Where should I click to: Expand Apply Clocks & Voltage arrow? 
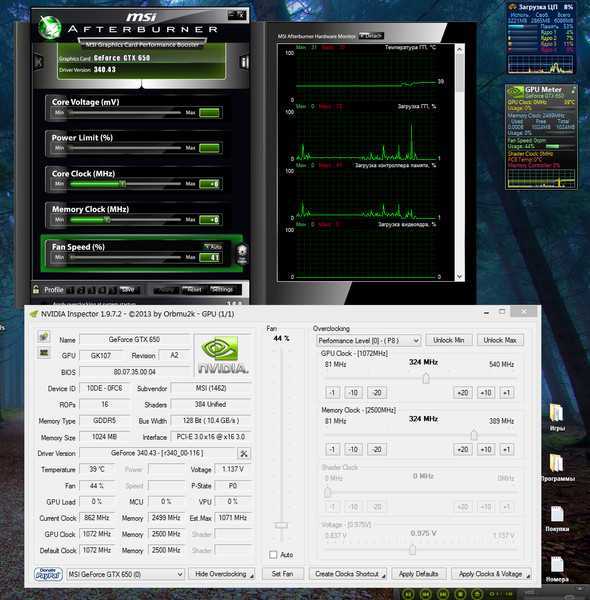(x=528, y=576)
